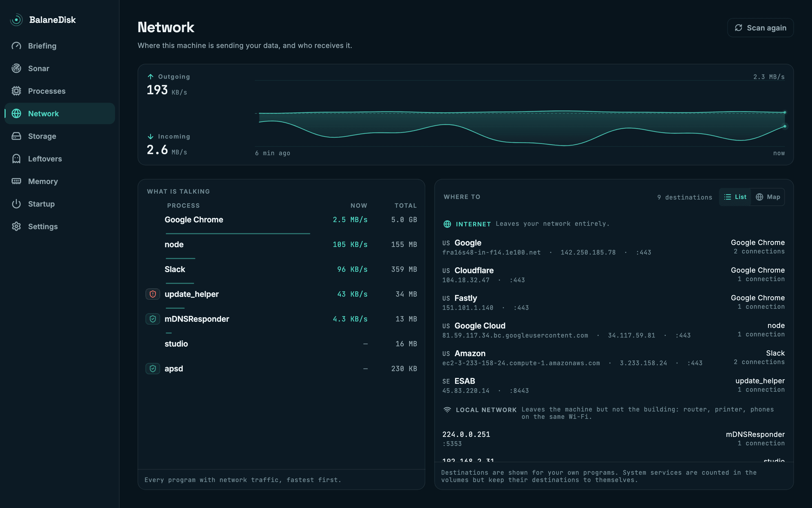Click the 45.83.220.14 address with port 8443

tap(485, 391)
